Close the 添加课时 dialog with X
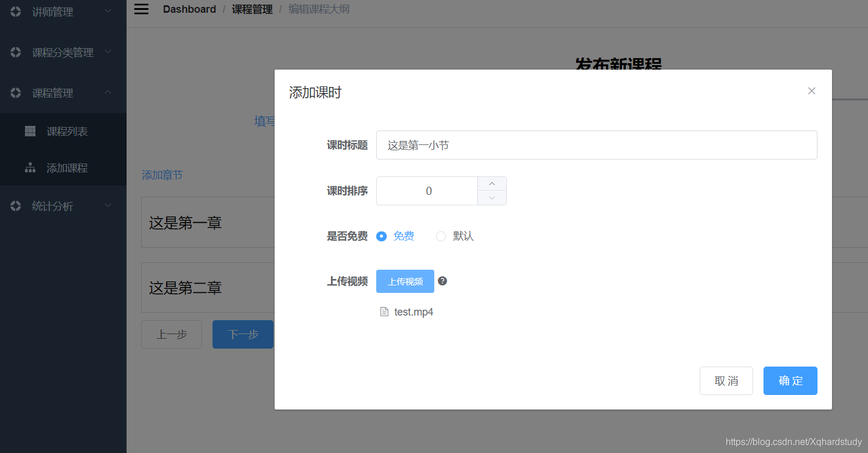 (x=812, y=90)
